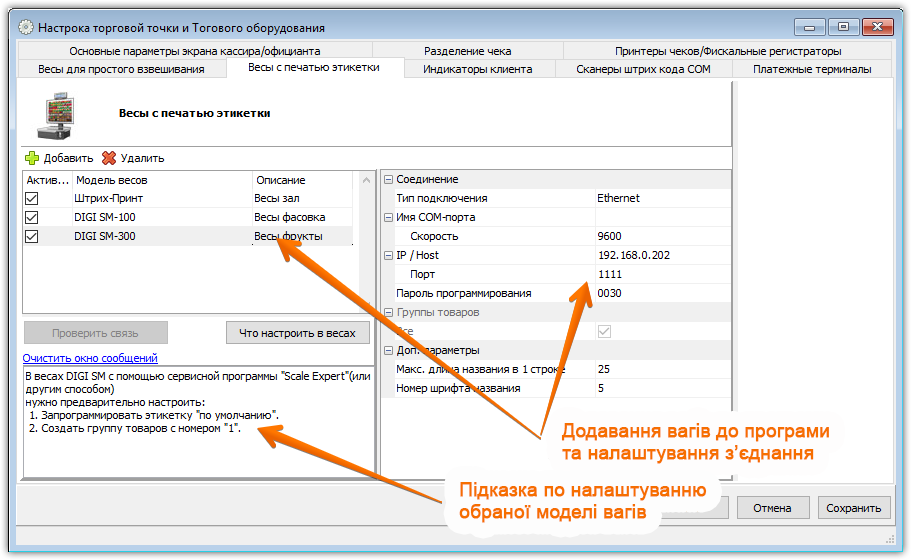911x560 pixels.
Task: Click the green plus Добавить icon
Action: pos(32,158)
